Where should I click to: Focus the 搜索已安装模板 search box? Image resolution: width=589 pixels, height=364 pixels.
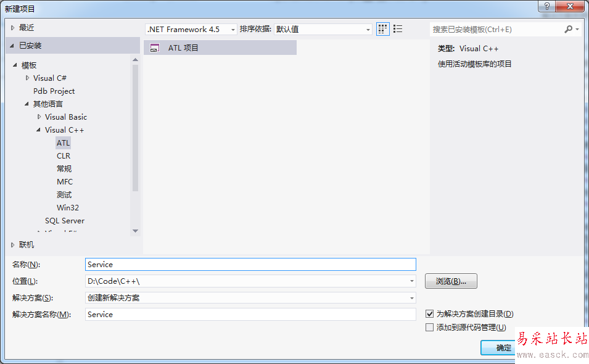tap(496, 29)
